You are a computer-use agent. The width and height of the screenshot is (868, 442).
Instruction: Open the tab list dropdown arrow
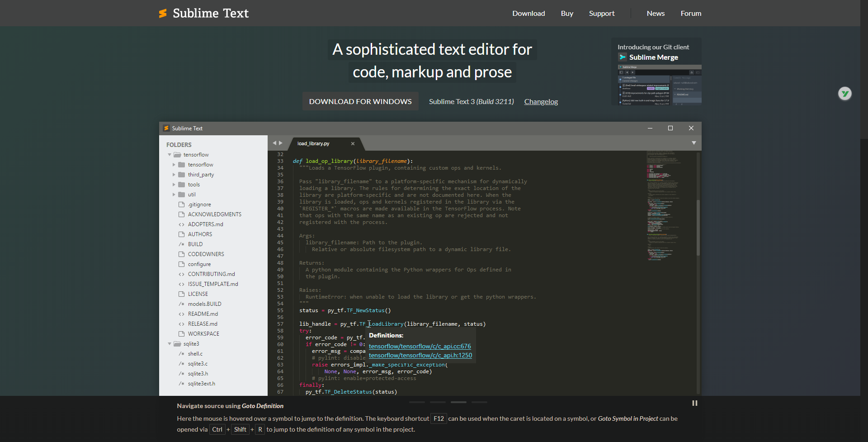693,143
